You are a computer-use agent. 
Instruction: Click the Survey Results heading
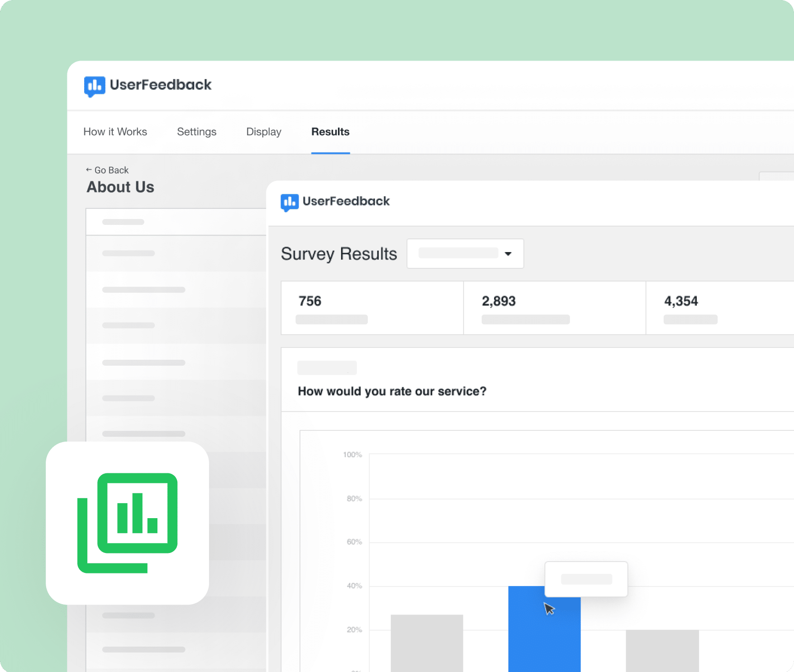pos(339,254)
